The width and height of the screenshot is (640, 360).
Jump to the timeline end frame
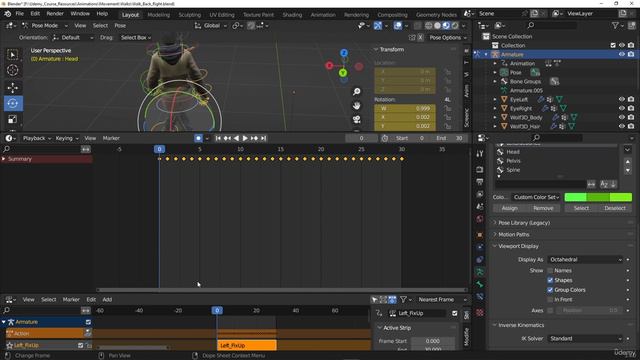tap(263, 138)
